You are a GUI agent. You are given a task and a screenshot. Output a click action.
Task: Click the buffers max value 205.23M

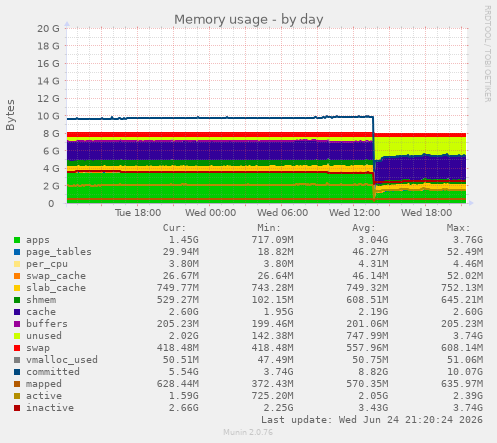pyautogui.click(x=461, y=324)
